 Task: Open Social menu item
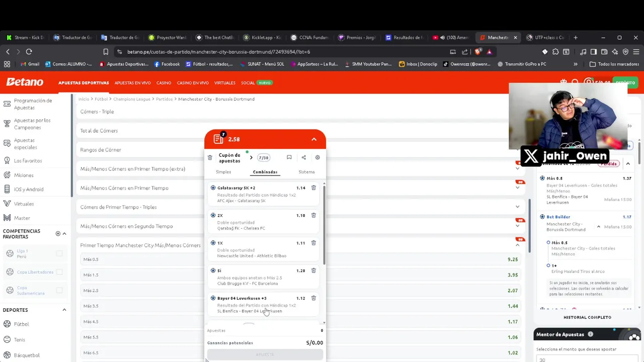click(x=248, y=83)
